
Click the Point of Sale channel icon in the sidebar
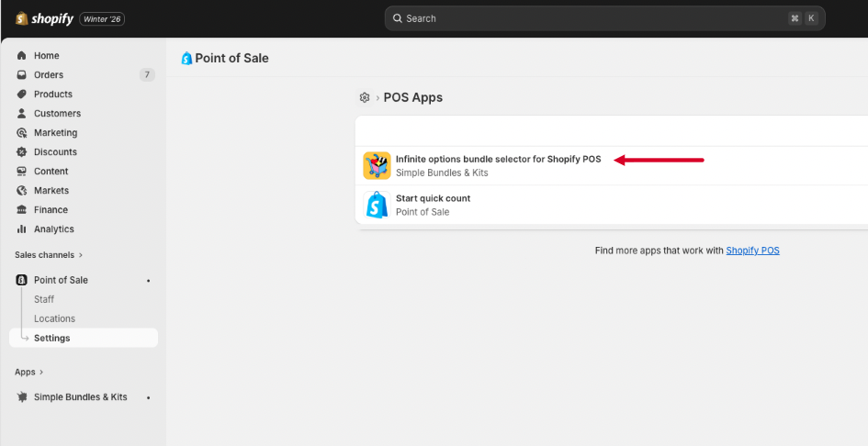point(22,280)
